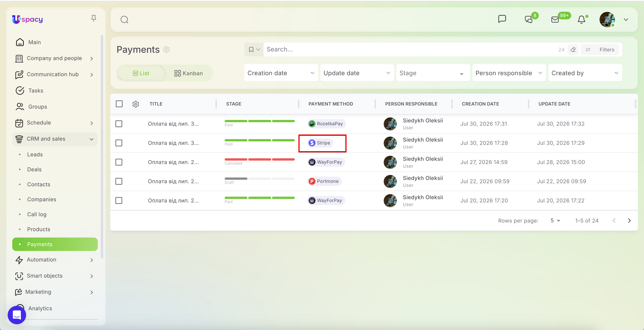Select checkbox for Stripe payment row
Viewport: 644px width, 330px height.
pyautogui.click(x=119, y=143)
